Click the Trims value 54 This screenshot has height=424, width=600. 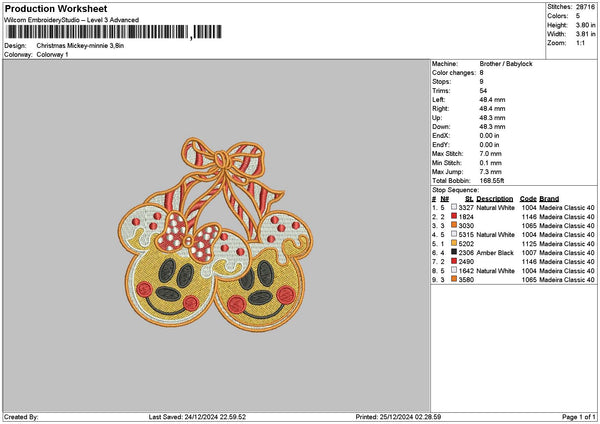(483, 91)
